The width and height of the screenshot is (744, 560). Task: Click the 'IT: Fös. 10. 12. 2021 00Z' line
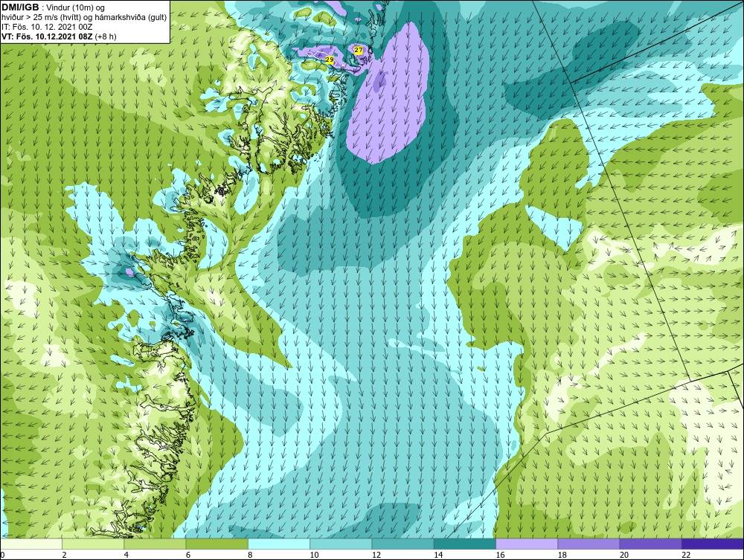[48, 27]
